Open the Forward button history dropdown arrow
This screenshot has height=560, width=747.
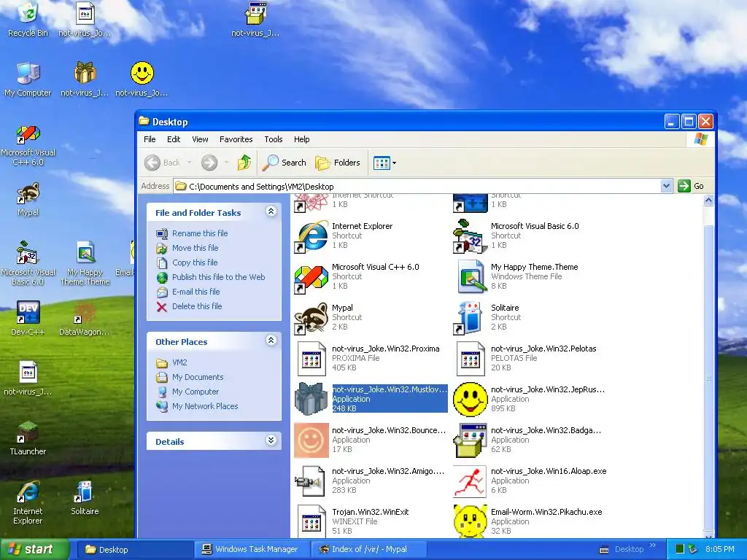[x=227, y=163]
